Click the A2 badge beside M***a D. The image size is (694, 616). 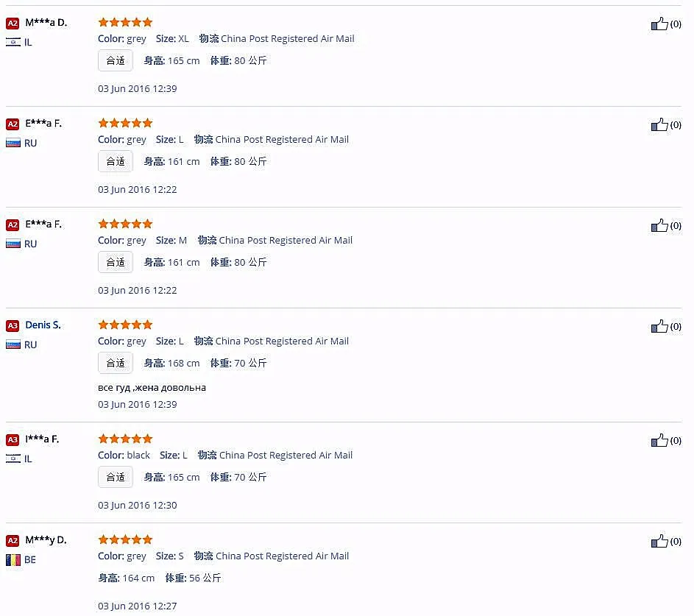13,23
